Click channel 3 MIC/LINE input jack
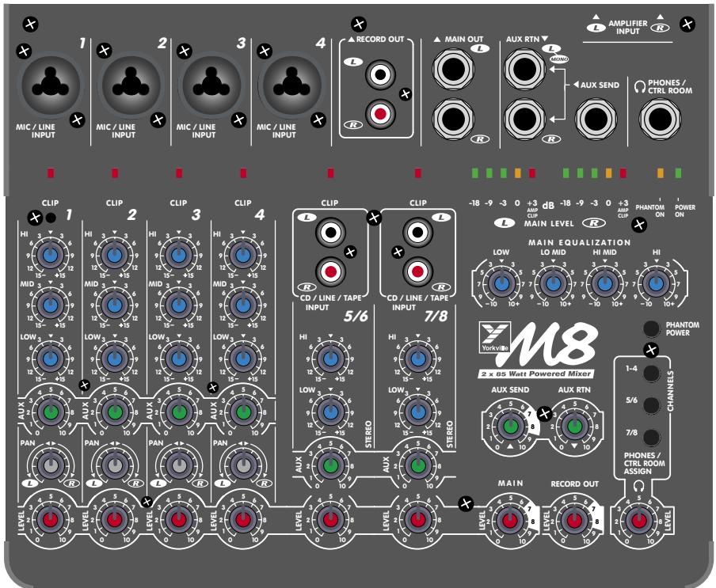The height and width of the screenshot is (588, 716). coord(211,85)
